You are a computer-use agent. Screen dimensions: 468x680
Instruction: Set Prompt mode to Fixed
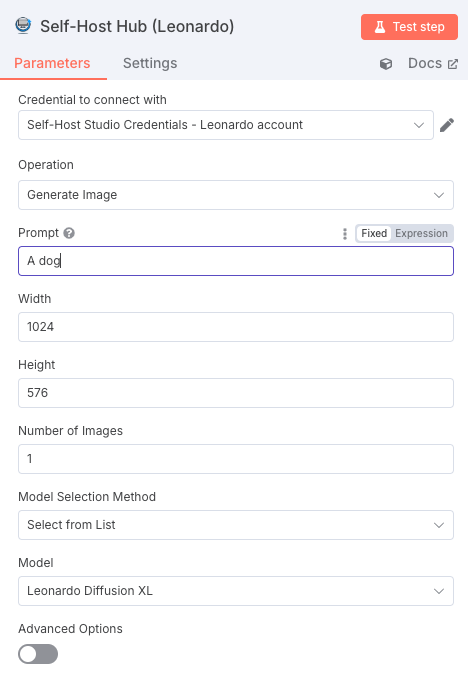[x=374, y=233]
